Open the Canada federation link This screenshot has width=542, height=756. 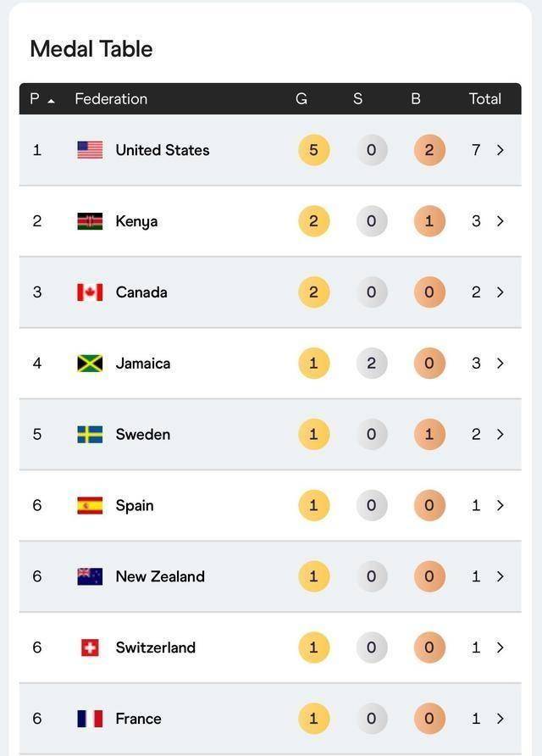[141, 292]
